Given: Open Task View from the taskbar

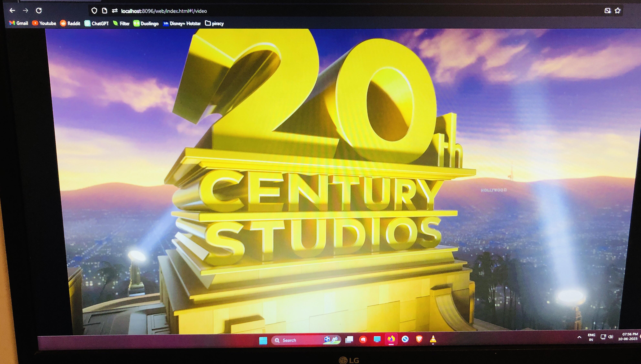Looking at the screenshot, I should 349,339.
